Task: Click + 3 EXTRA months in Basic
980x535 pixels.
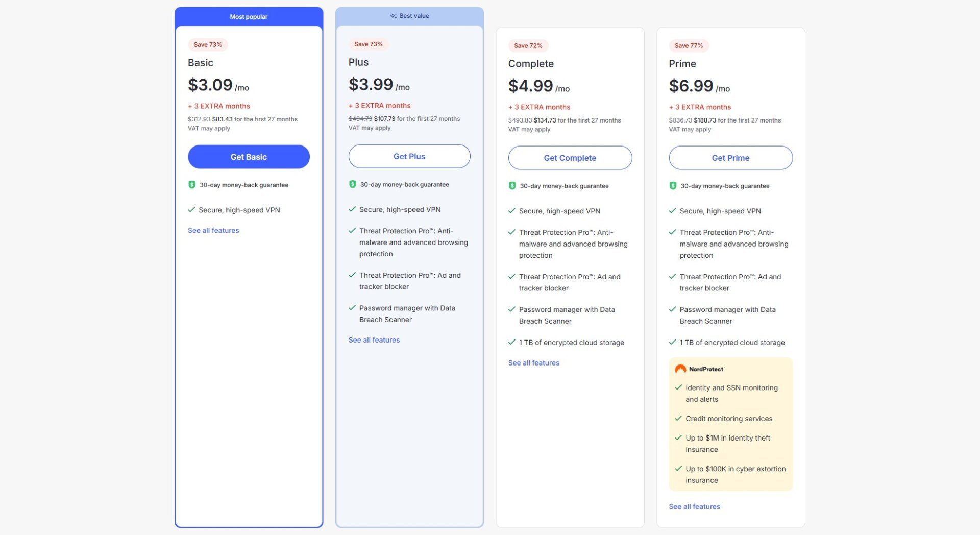Action: 219,106
